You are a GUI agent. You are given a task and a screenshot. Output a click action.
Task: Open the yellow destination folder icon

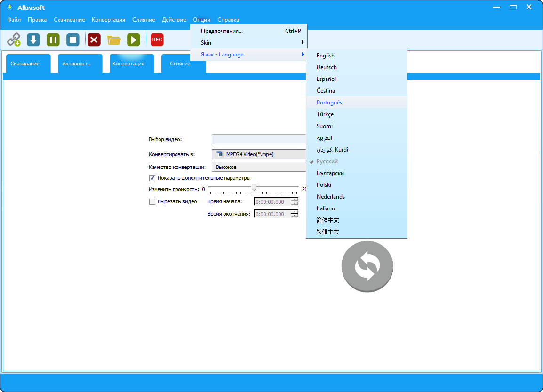pos(114,40)
